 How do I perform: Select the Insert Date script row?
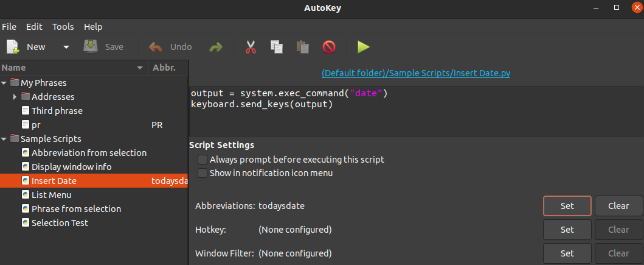click(x=94, y=181)
